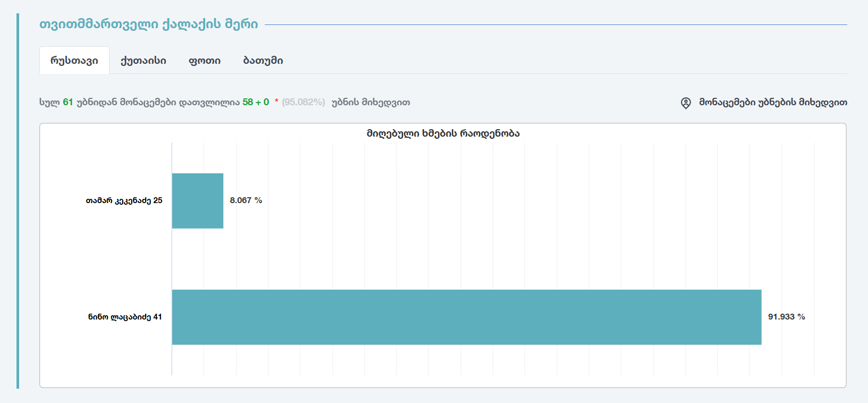Click the chart title მიღებული ხმების რაოდენობა
Screen dimensions: 868x403
point(443,133)
